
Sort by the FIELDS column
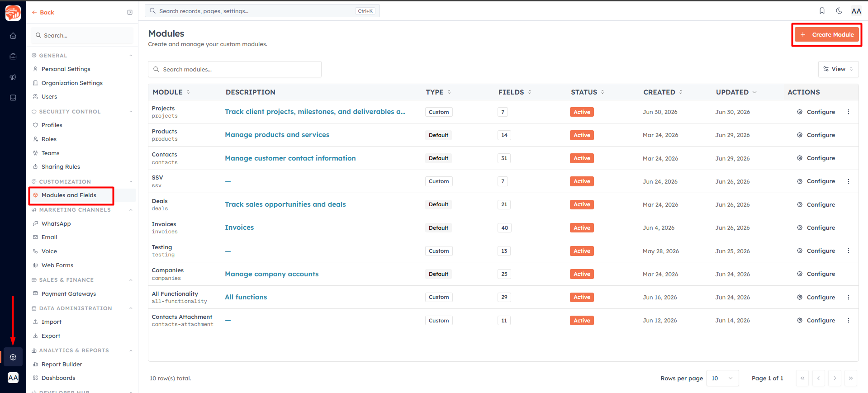point(515,92)
